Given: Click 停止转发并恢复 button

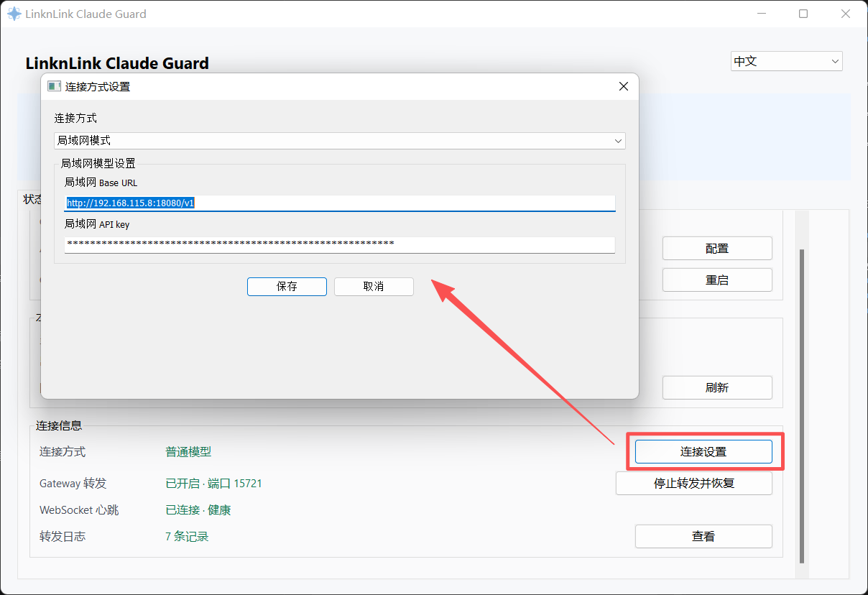Looking at the screenshot, I should click(x=694, y=483).
